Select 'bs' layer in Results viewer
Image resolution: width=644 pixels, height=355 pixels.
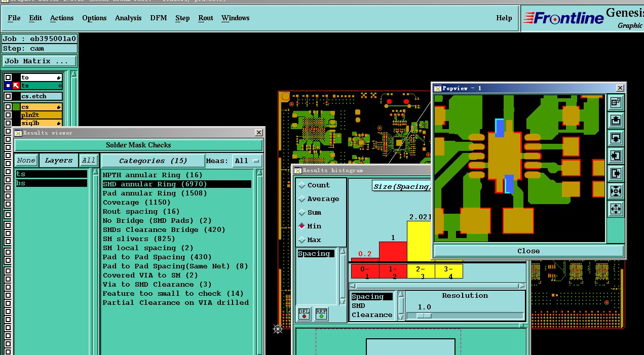(x=51, y=183)
